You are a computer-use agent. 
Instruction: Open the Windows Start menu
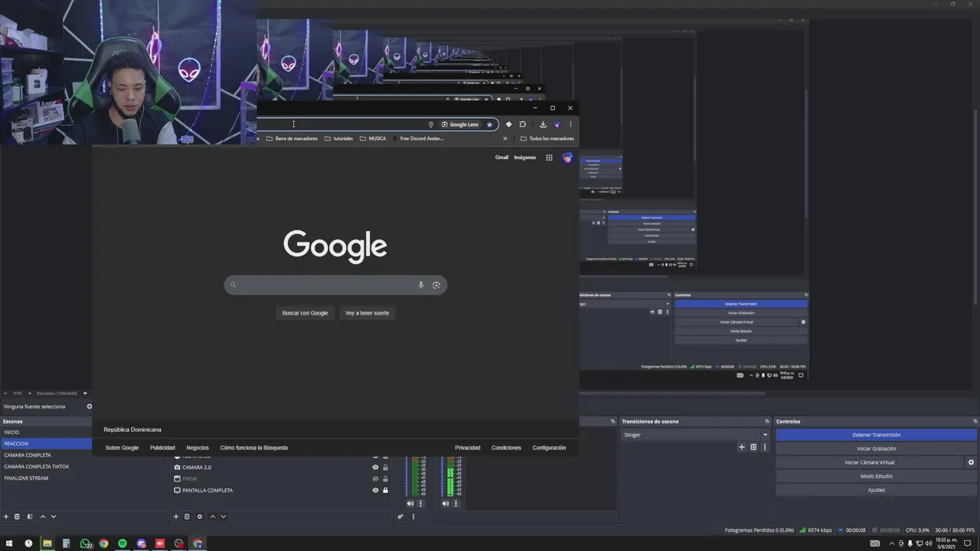point(10,543)
